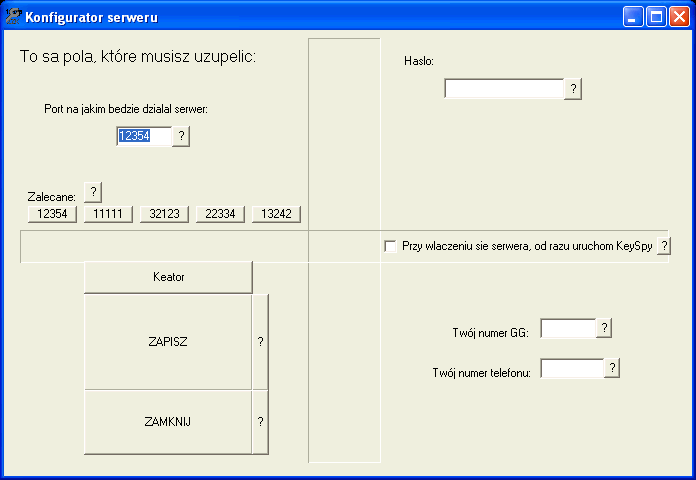This screenshot has width=696, height=480.
Task: Click ZAPISZ to save configuration
Action: coord(168,342)
